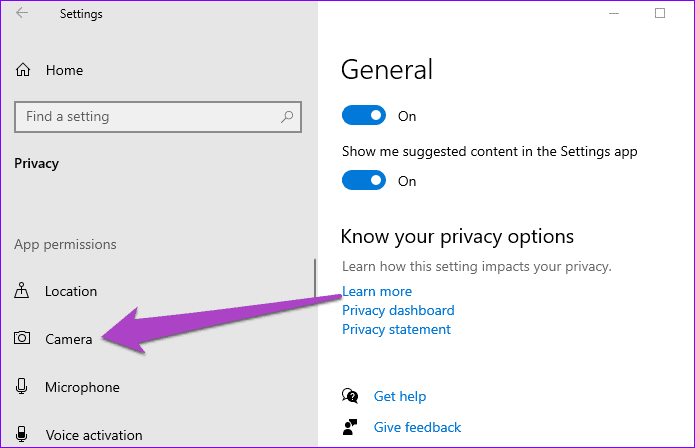Click the sidebar vertical scrollbar
The image size is (695, 448).
click(315, 278)
